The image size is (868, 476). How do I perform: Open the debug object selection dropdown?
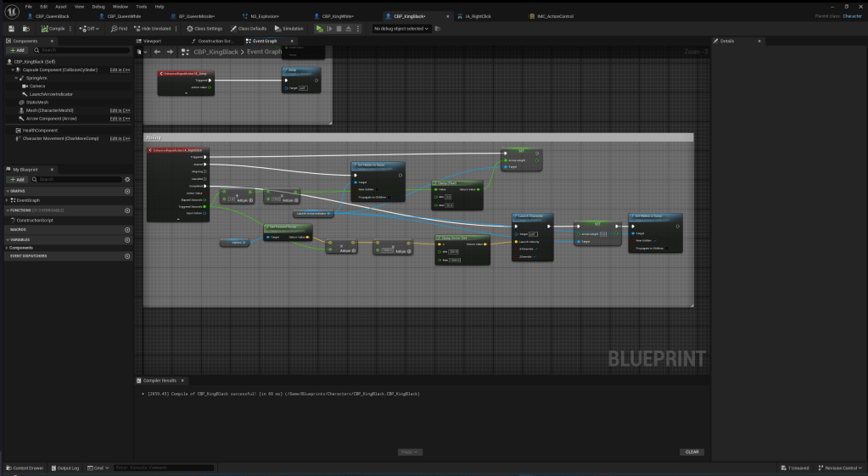coord(401,29)
